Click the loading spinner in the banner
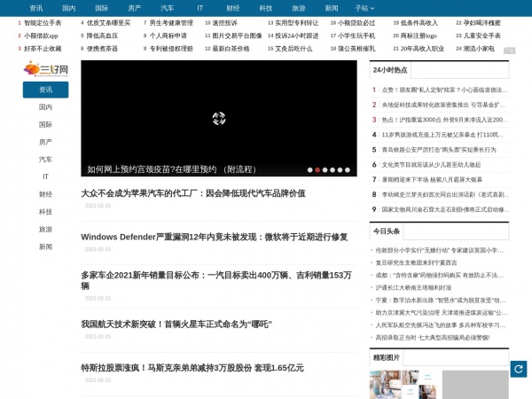This screenshot has height=399, width=532. tap(219, 119)
